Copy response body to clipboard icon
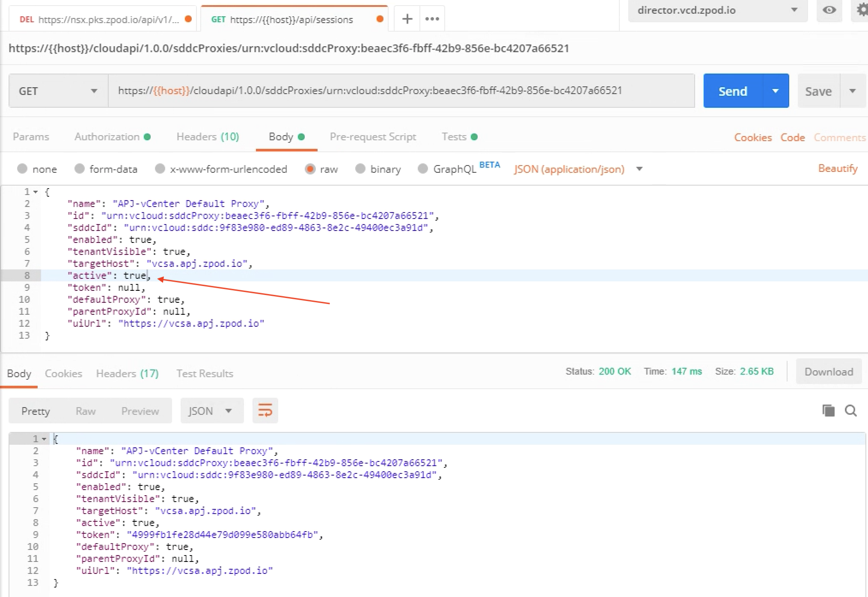Image resolution: width=868 pixels, height=597 pixels. (x=828, y=411)
